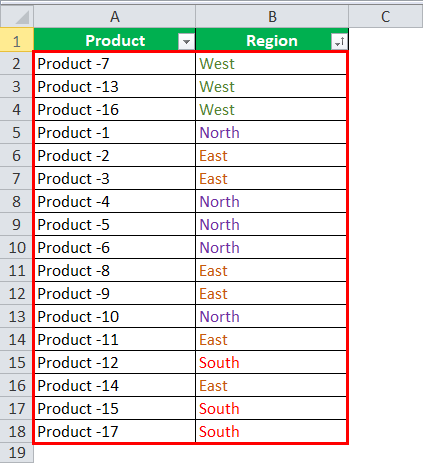Select the cell containing Product -10

click(x=114, y=317)
